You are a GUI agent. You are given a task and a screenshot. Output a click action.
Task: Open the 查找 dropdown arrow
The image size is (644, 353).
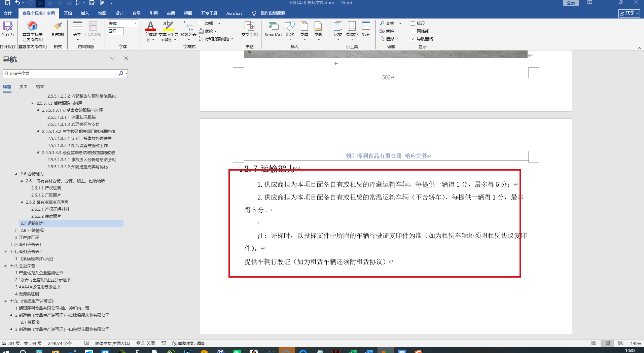tap(400, 23)
